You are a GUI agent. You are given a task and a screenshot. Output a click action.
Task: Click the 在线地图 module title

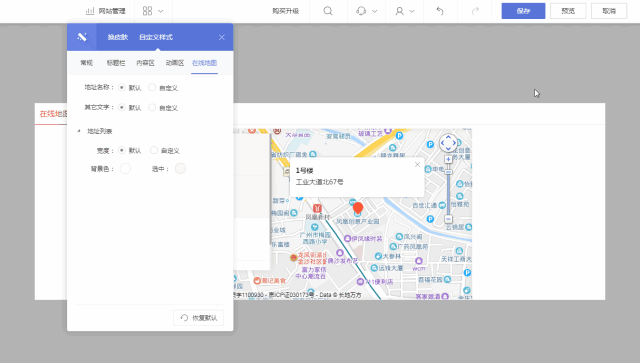click(x=53, y=114)
